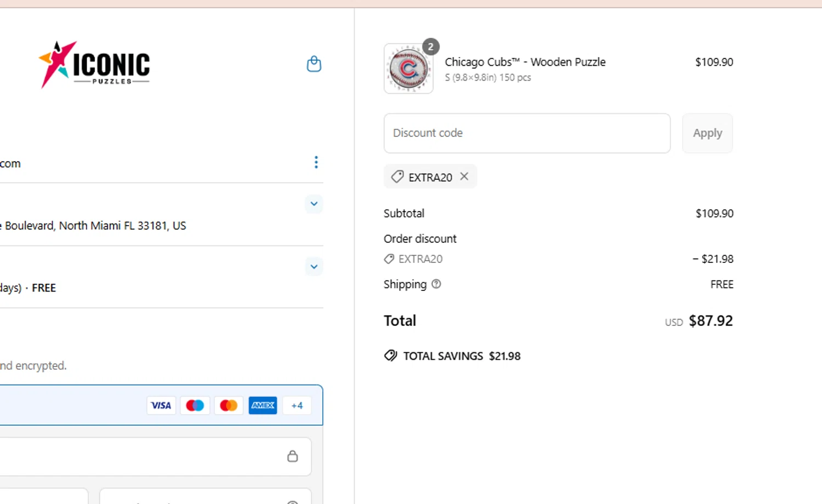Click the − $21.98 discount amount
Screen dimensions: 822x504
713,259
